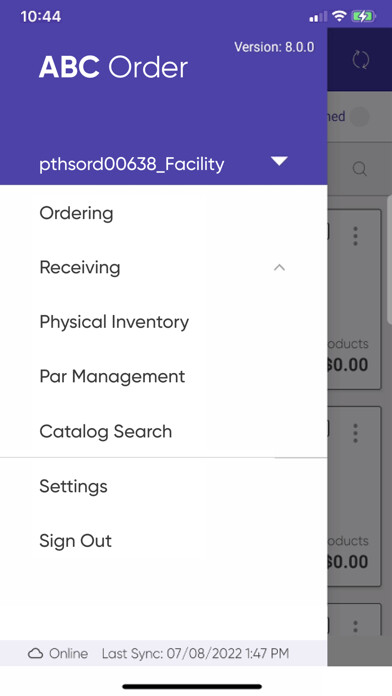Tap the cloud Online status icon

(x=36, y=653)
